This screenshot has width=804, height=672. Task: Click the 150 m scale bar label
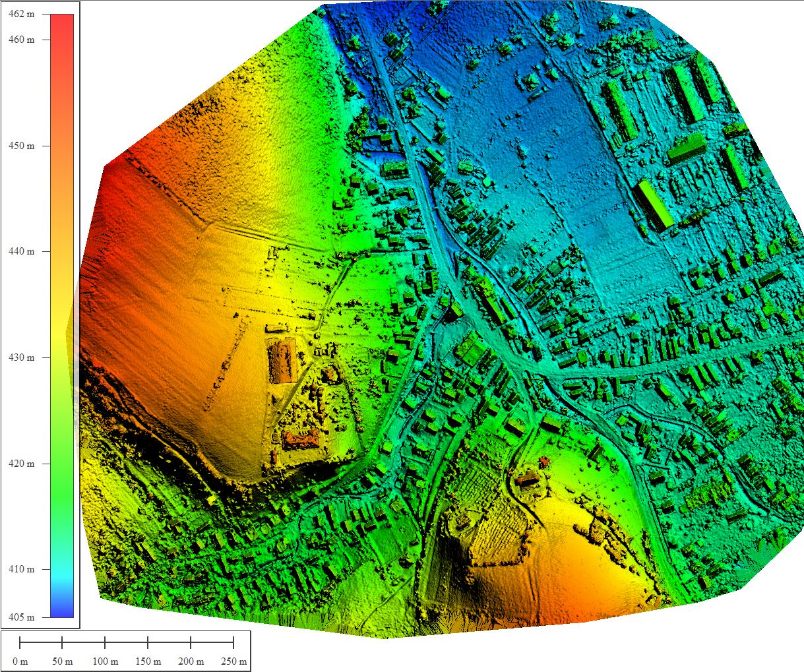(148, 661)
